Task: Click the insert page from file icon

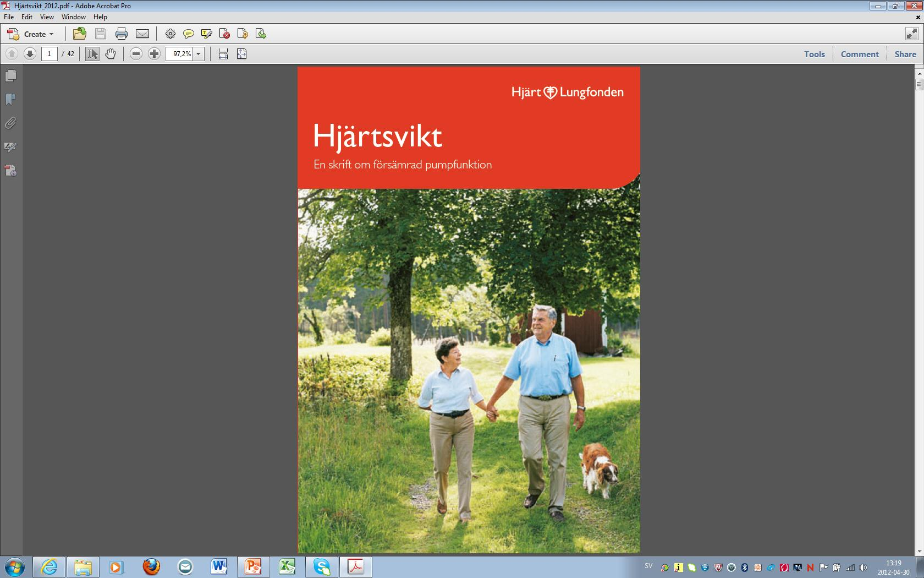Action: pyautogui.click(x=261, y=34)
